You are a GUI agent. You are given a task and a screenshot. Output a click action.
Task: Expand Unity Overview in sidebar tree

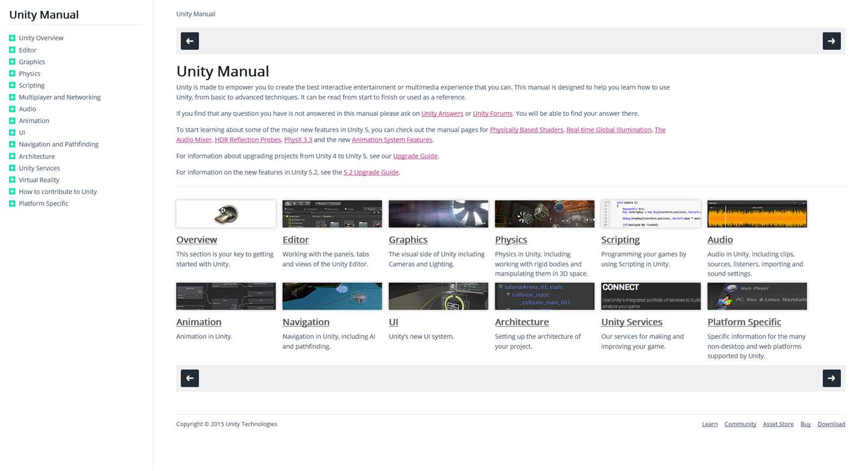coord(12,38)
